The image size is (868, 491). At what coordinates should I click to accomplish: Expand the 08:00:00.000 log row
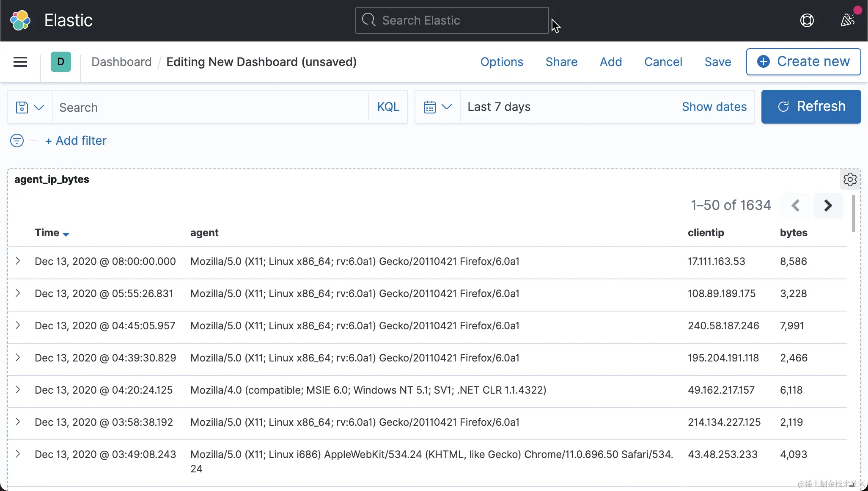[x=18, y=261]
